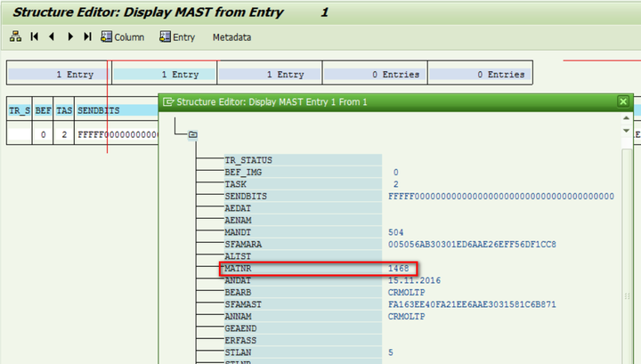Select the last '0 Entries' block
This screenshot has height=364, width=641.
pos(480,75)
